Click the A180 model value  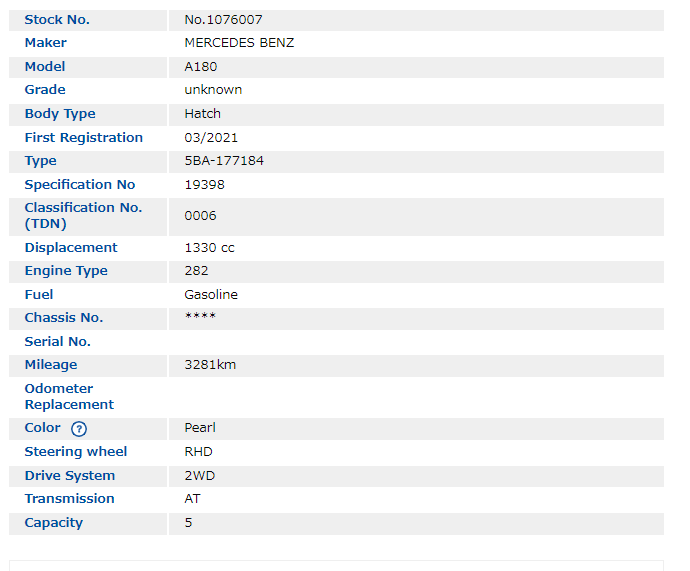200,67
